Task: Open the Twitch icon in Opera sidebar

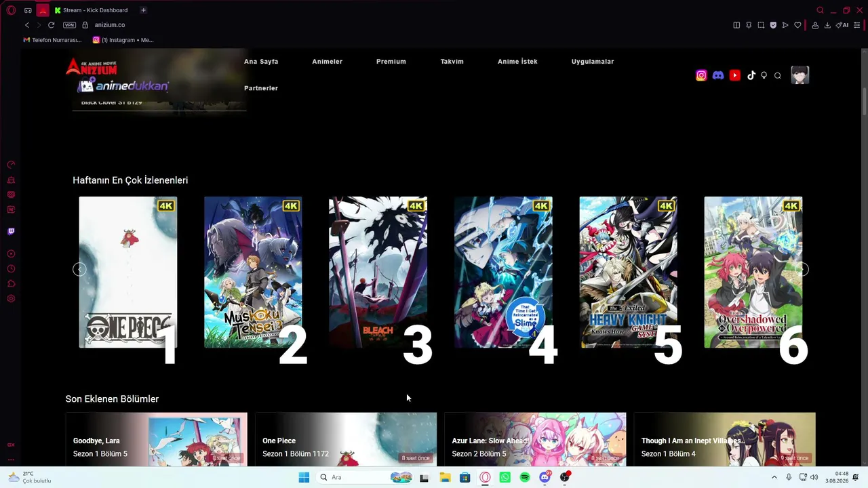Action: click(11, 232)
